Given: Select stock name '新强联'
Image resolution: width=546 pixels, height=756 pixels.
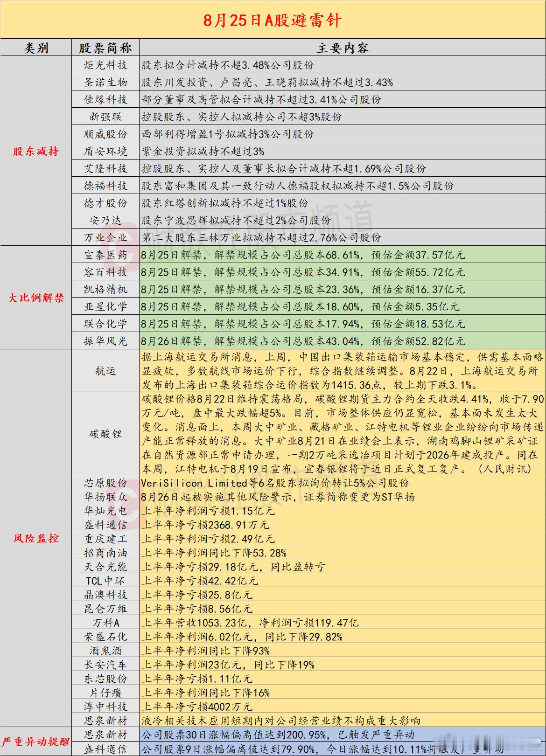Looking at the screenshot, I should coord(105,117).
